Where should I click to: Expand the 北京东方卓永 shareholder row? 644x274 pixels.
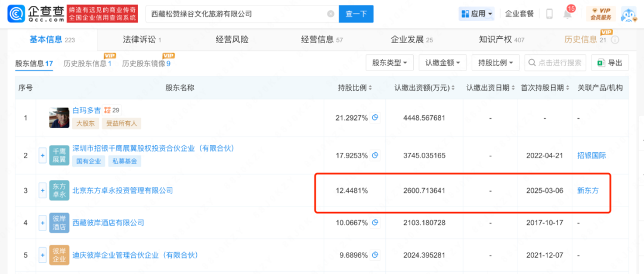[x=42, y=190]
